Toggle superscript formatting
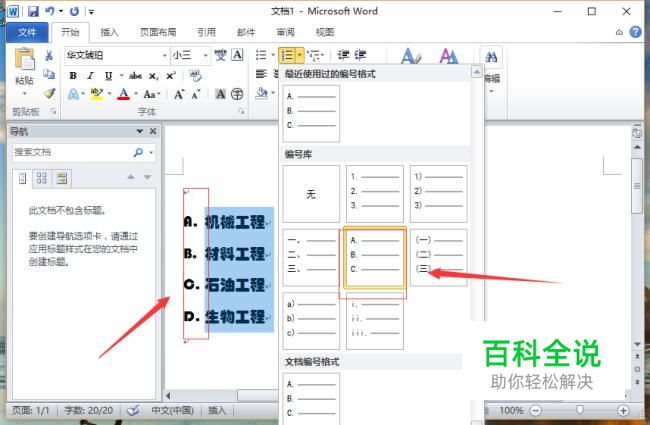The image size is (650, 425). coord(171,75)
